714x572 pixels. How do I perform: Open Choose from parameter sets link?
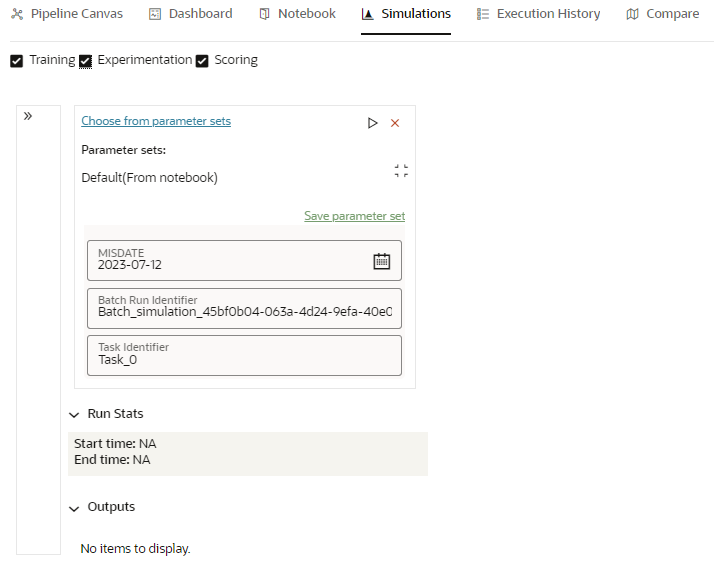coord(156,121)
